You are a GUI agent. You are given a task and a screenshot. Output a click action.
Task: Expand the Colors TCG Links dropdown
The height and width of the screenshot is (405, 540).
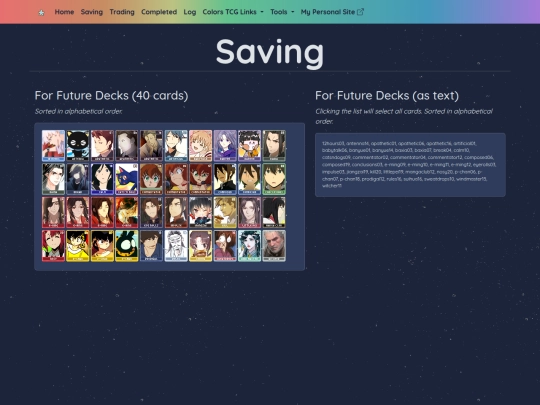[233, 12]
